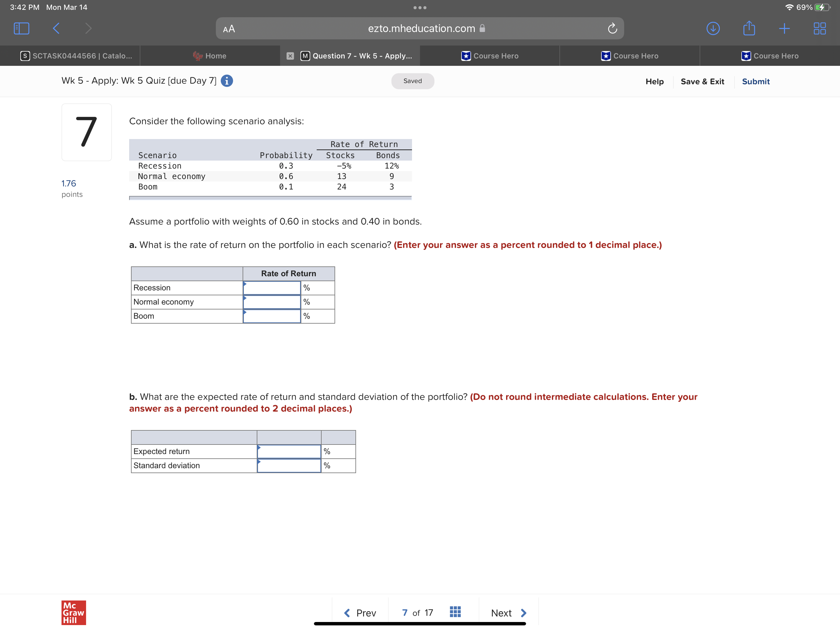The width and height of the screenshot is (840, 630).
Task: Click the Standard deviation input field
Action: tap(289, 465)
